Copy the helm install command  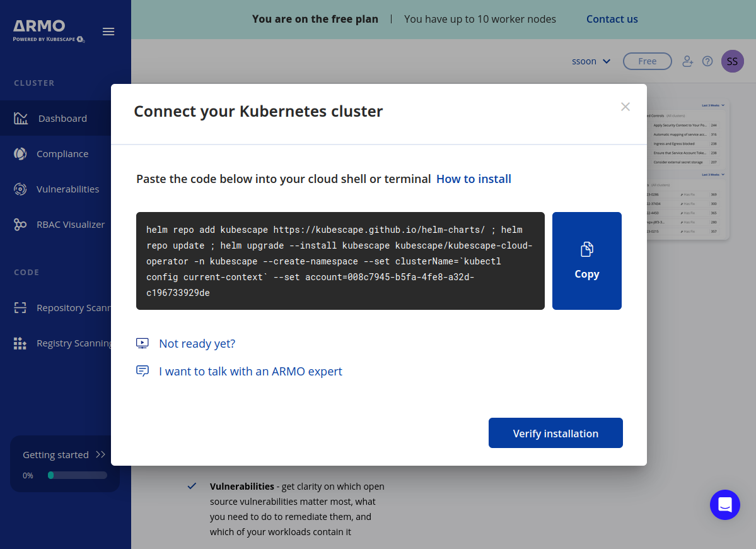click(587, 261)
